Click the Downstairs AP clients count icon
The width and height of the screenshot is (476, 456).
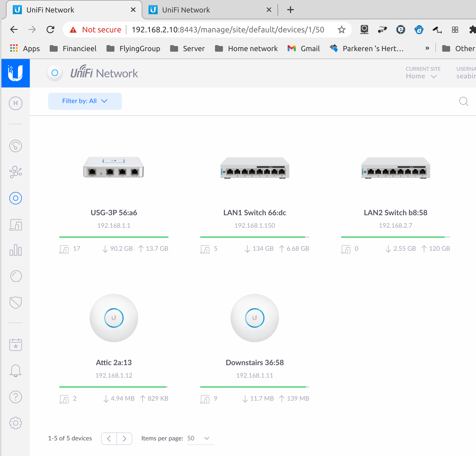[205, 399]
